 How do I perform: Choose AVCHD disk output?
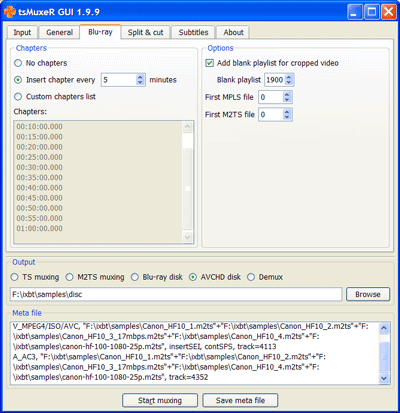[x=215, y=277]
